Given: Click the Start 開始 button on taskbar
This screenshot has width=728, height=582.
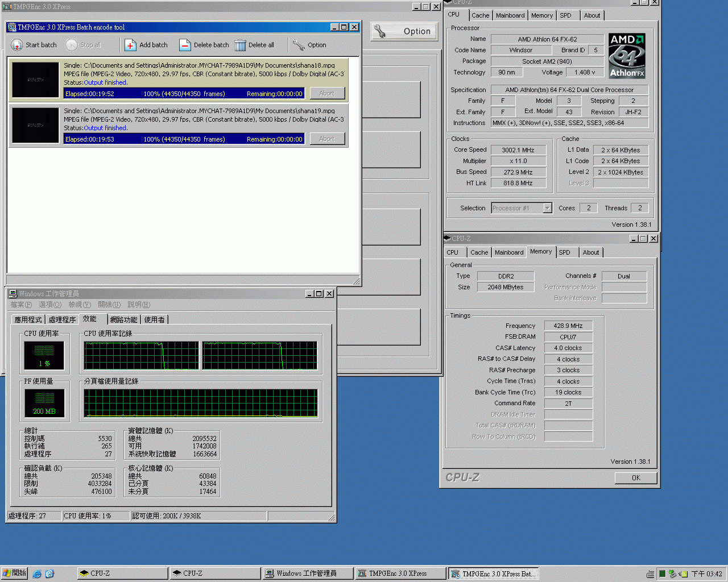Looking at the screenshot, I should (x=14, y=573).
